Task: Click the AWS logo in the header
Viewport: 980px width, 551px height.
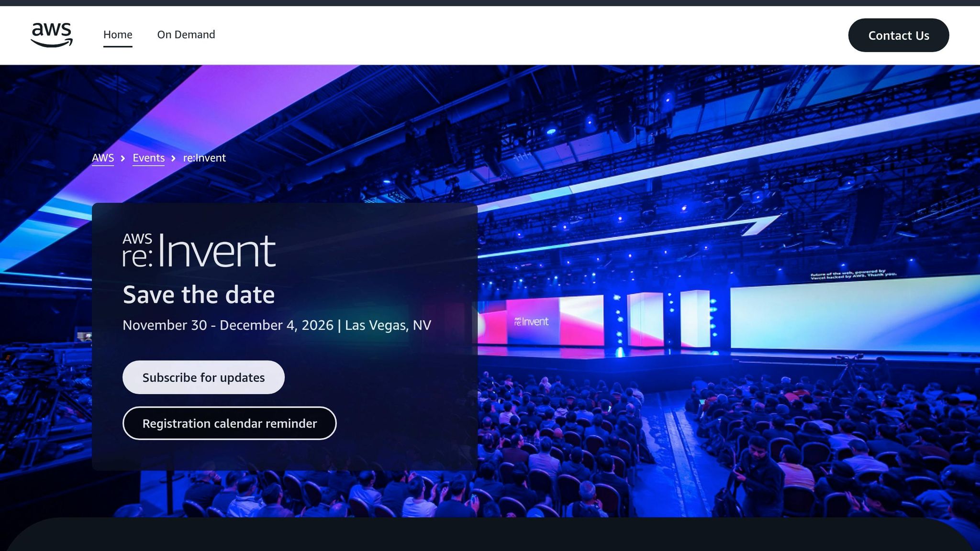Action: (x=52, y=35)
